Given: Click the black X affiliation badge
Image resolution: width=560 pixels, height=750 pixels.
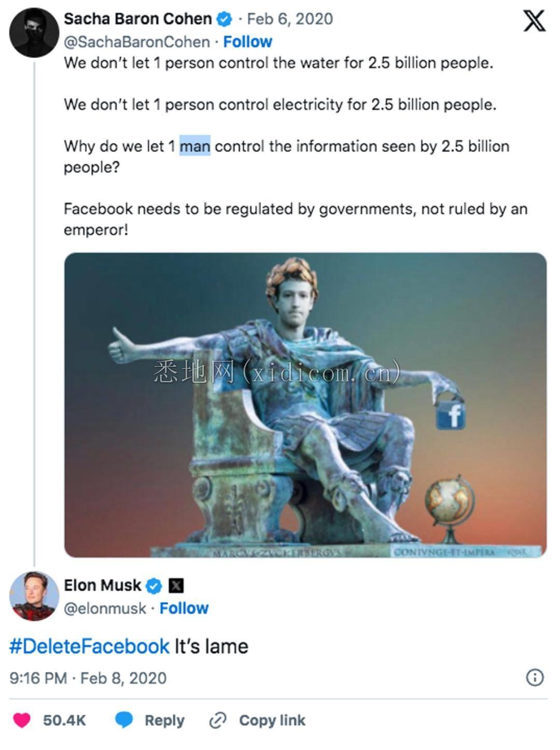Looking at the screenshot, I should click(176, 586).
